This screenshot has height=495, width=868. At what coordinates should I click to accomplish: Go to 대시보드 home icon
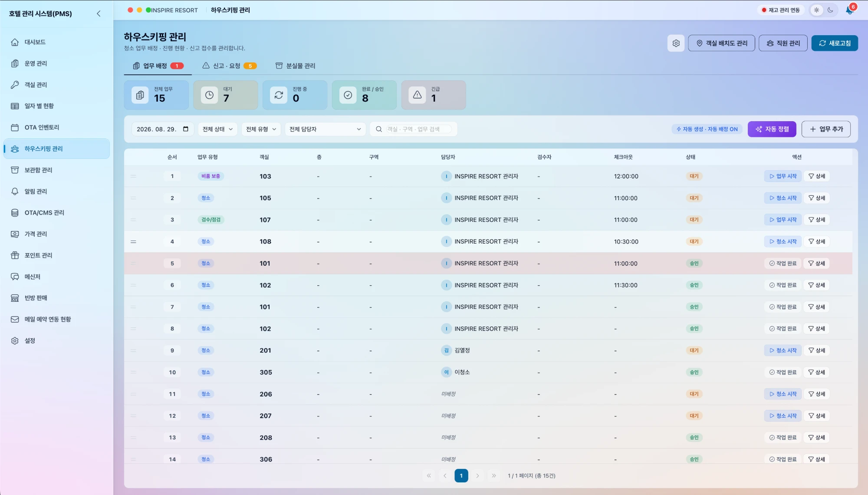tap(15, 42)
